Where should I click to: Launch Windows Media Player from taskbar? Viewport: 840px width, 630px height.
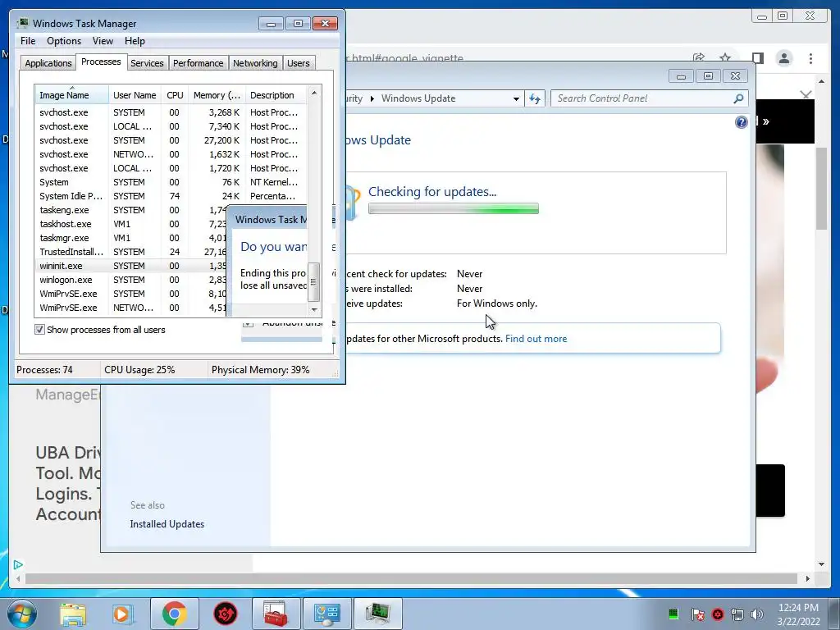pyautogui.click(x=121, y=614)
